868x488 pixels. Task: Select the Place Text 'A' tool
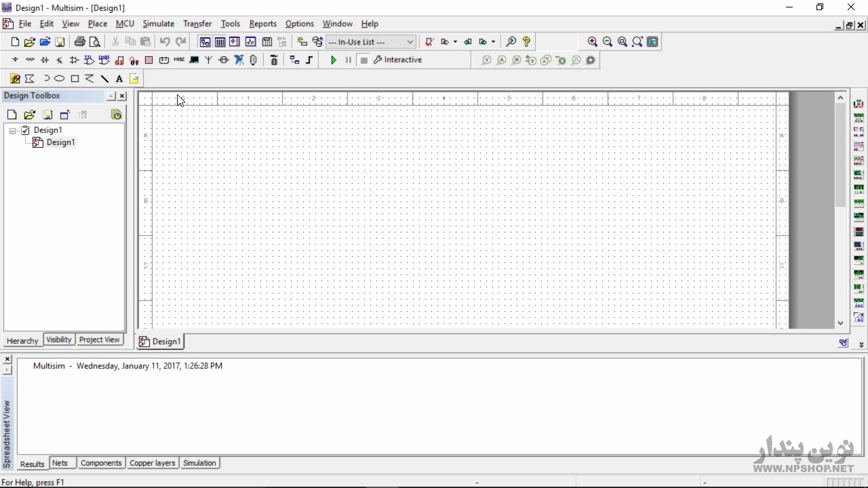coord(119,79)
